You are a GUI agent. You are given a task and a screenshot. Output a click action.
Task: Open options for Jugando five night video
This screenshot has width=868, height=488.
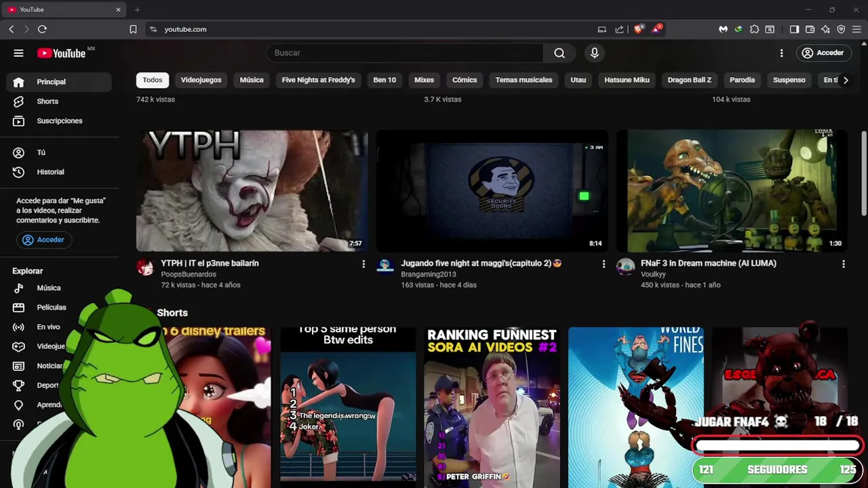point(604,264)
